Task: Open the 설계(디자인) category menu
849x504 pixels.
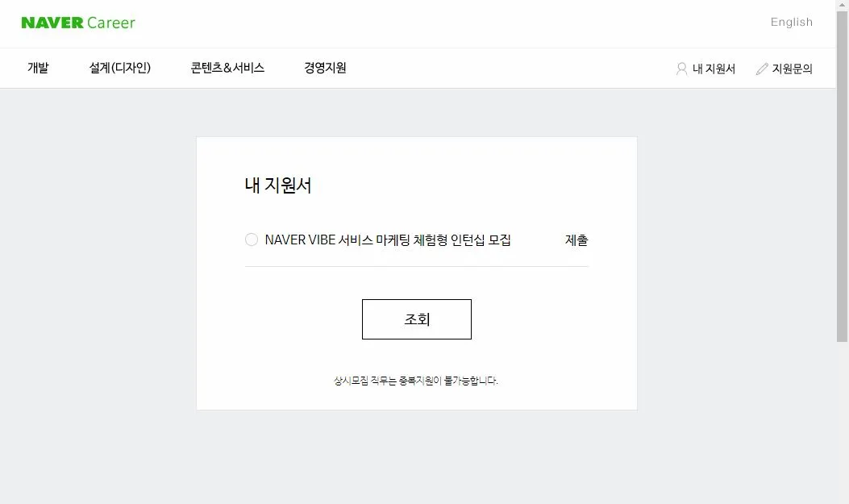Action: [x=119, y=68]
